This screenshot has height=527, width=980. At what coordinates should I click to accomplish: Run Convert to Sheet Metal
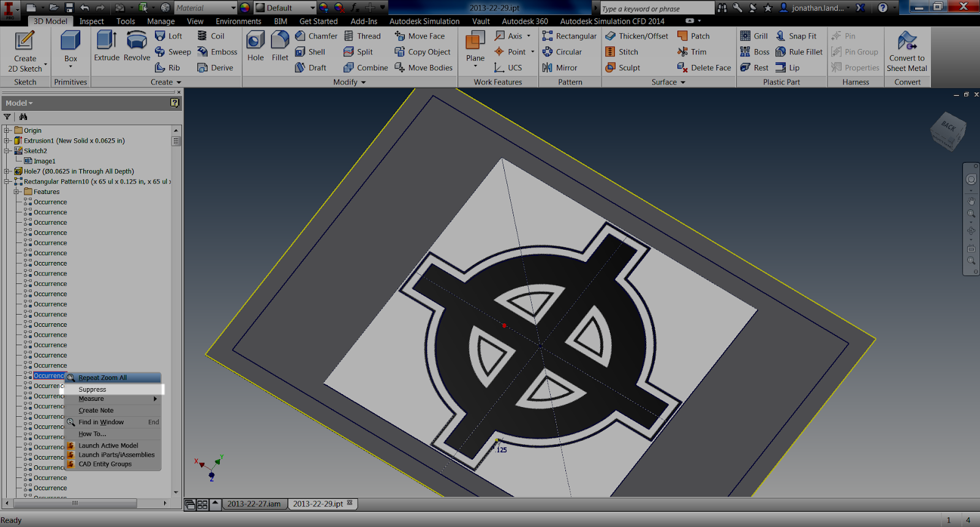tap(907, 51)
